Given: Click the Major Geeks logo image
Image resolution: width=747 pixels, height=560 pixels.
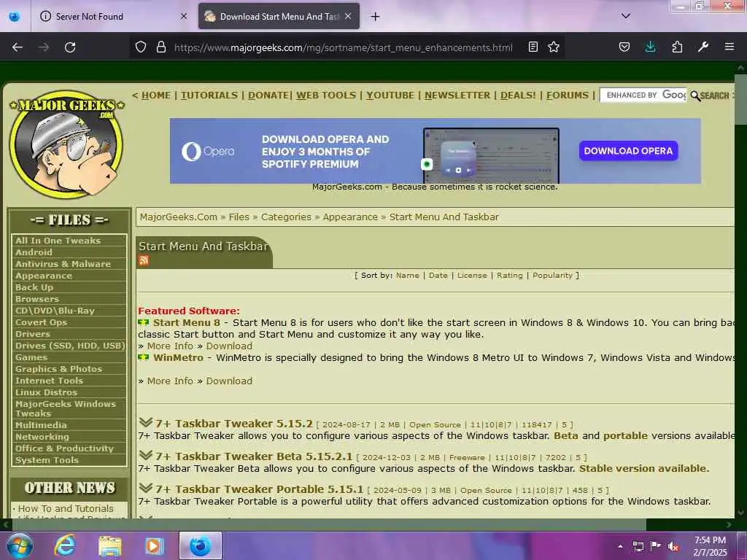Looking at the screenshot, I should pyautogui.click(x=66, y=144).
